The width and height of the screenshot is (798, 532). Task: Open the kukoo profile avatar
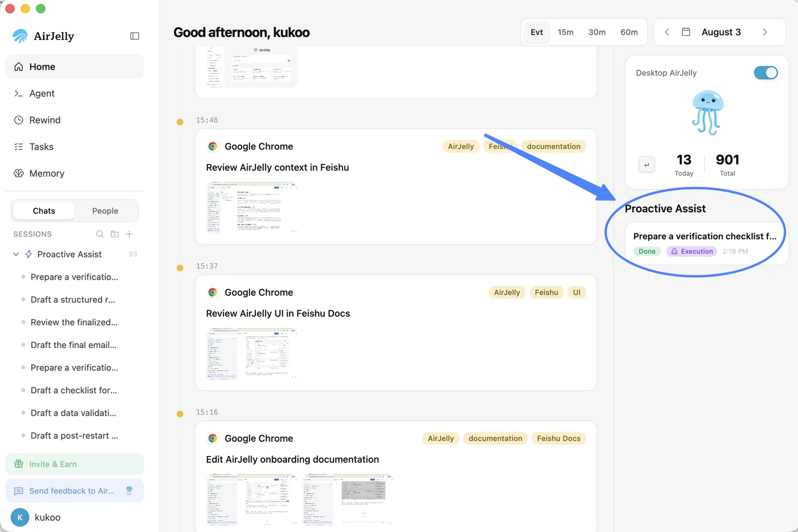pyautogui.click(x=20, y=518)
